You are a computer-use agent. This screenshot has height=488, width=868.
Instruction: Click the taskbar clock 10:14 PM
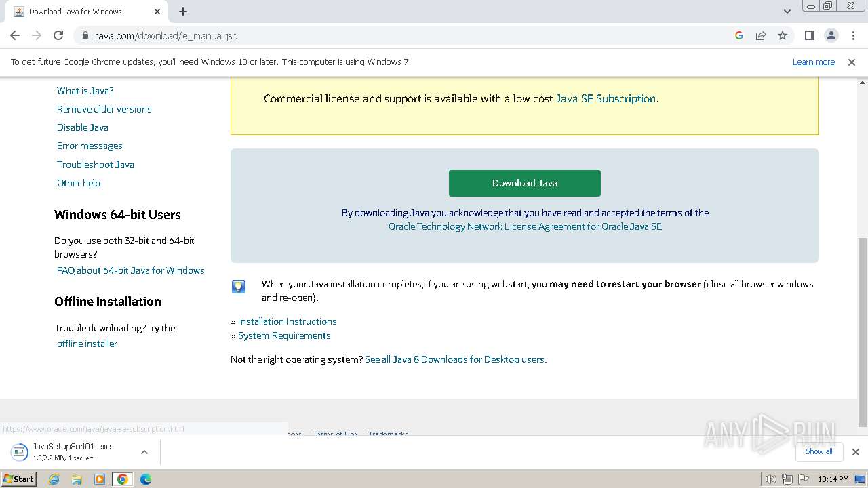833,479
